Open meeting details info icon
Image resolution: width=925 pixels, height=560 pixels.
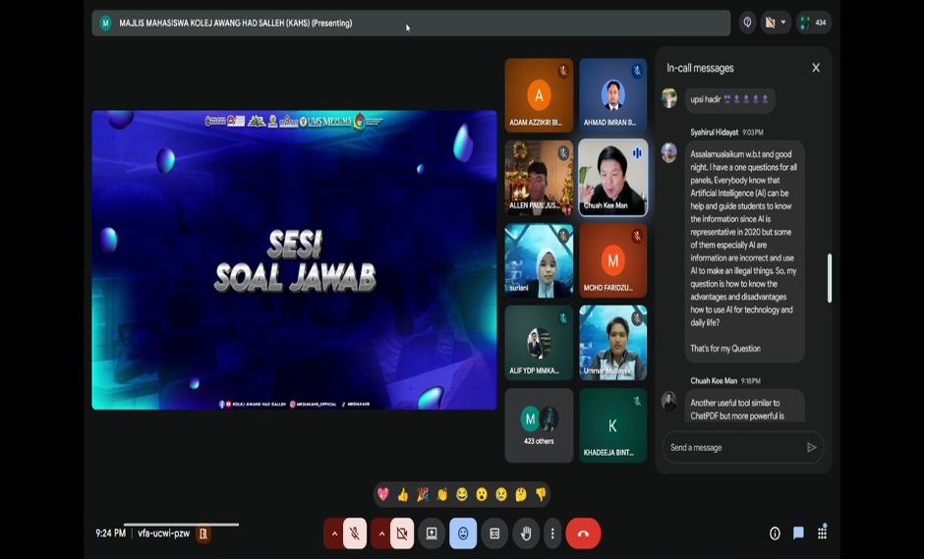click(x=775, y=533)
